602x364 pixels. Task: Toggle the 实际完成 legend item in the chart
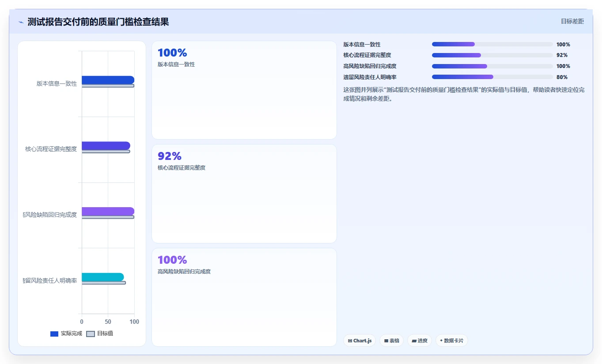coord(66,334)
